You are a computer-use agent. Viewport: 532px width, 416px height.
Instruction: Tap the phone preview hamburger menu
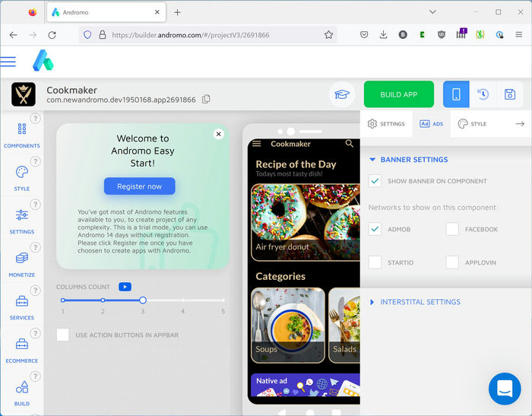click(x=257, y=144)
